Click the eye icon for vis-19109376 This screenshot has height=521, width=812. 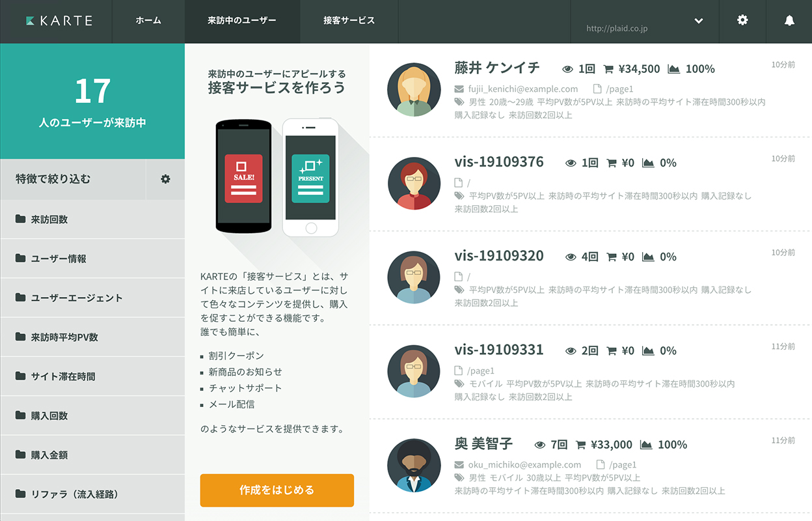click(571, 163)
